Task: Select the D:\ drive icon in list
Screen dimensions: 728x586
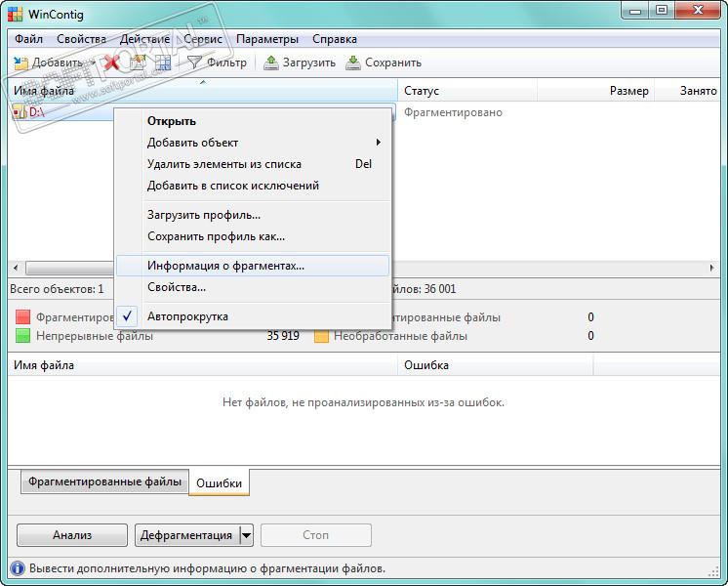Action: click(x=20, y=112)
